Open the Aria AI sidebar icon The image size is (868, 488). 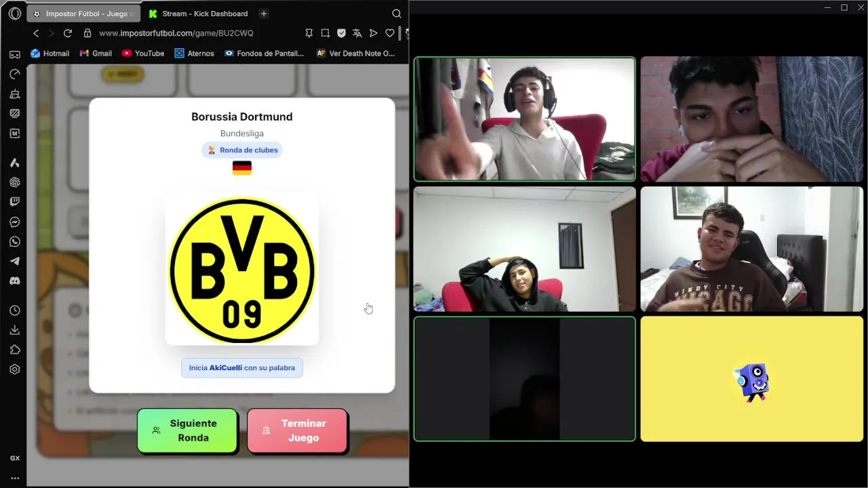15,163
